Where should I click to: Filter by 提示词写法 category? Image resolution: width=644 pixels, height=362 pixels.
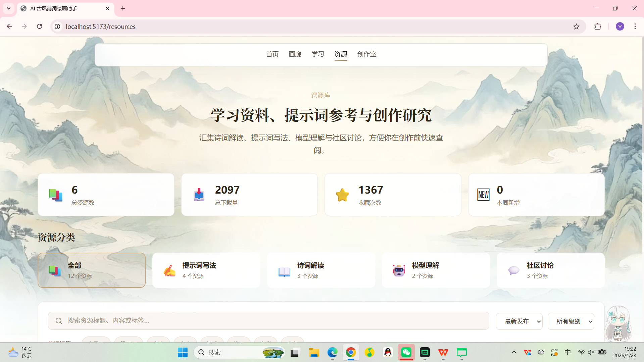pyautogui.click(x=206, y=270)
